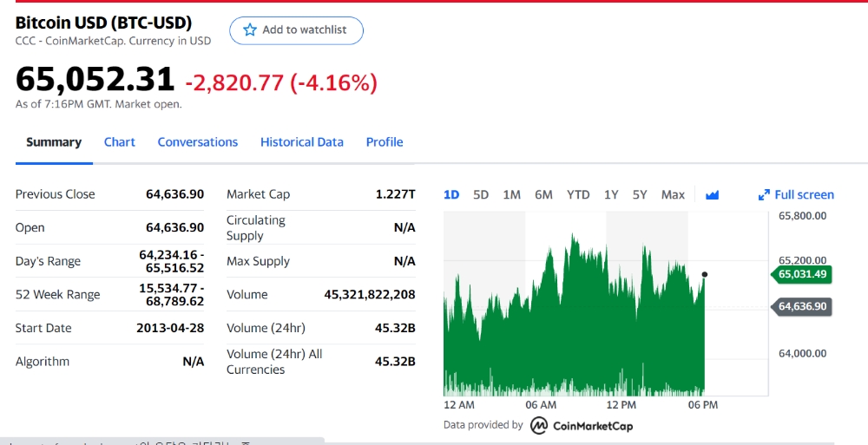Screen dimensions: 868x445
Task: Open the Conversations tab
Action: (x=198, y=142)
